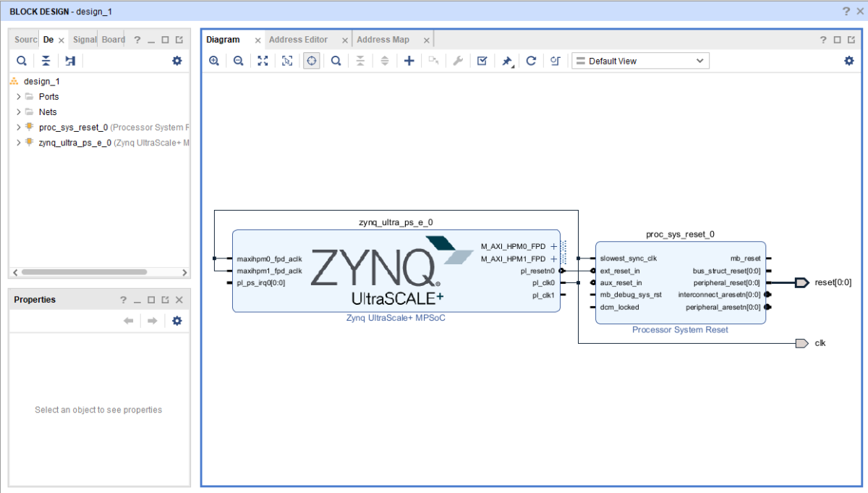
Task: Toggle the auto-center crosshair button in toolbar
Action: click(x=311, y=62)
